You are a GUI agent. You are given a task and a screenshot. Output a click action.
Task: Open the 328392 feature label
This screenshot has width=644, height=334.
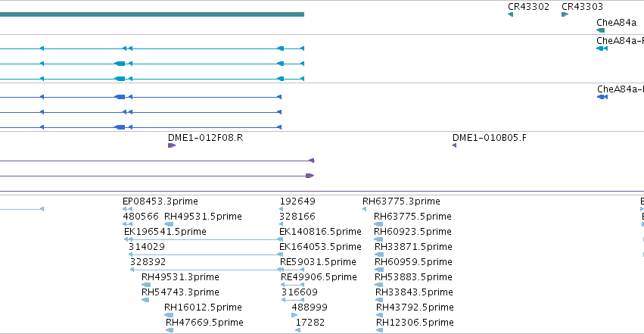point(148,262)
